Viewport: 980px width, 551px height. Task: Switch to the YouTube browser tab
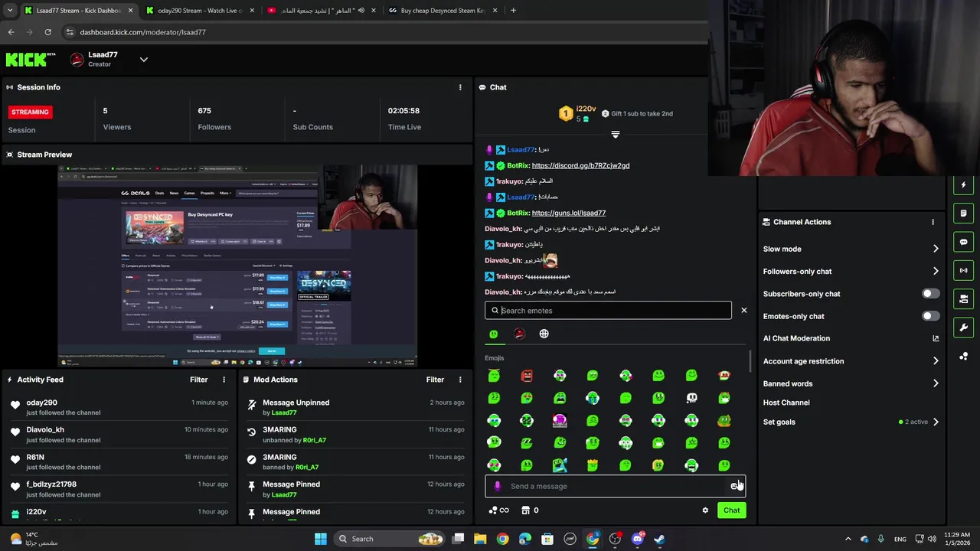[x=322, y=11]
